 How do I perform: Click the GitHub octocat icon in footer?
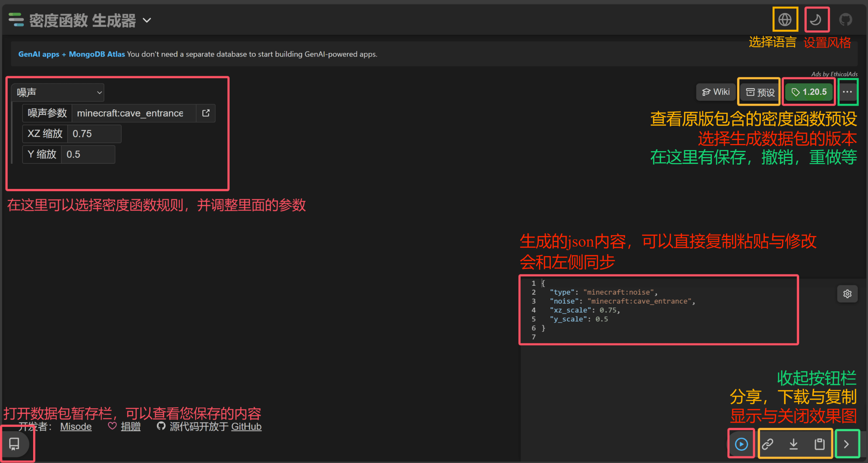161,426
